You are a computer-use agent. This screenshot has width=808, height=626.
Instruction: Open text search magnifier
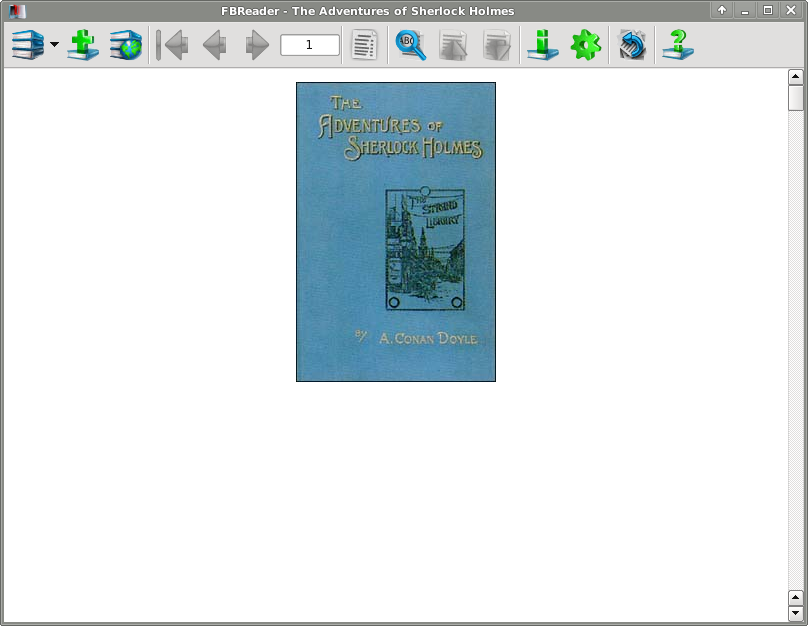coord(411,45)
